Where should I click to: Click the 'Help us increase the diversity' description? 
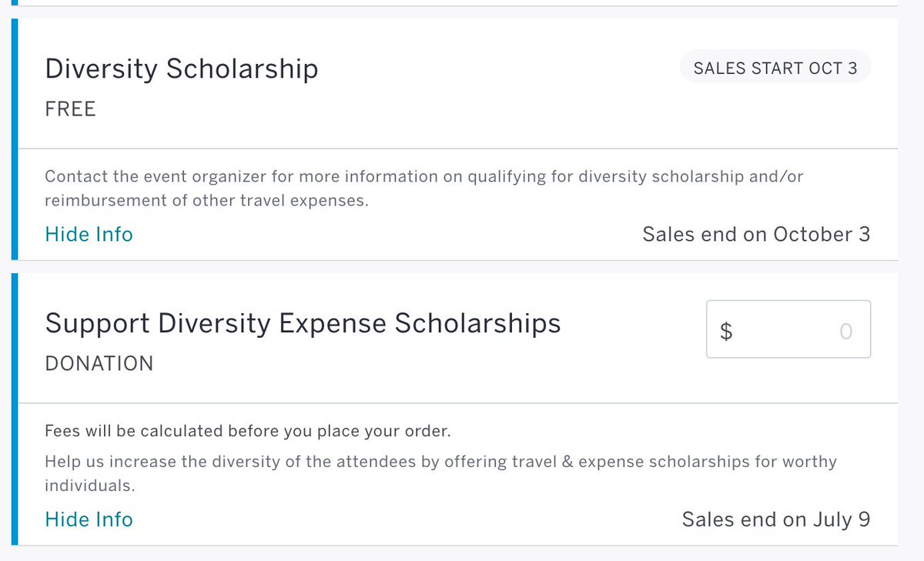(x=440, y=462)
